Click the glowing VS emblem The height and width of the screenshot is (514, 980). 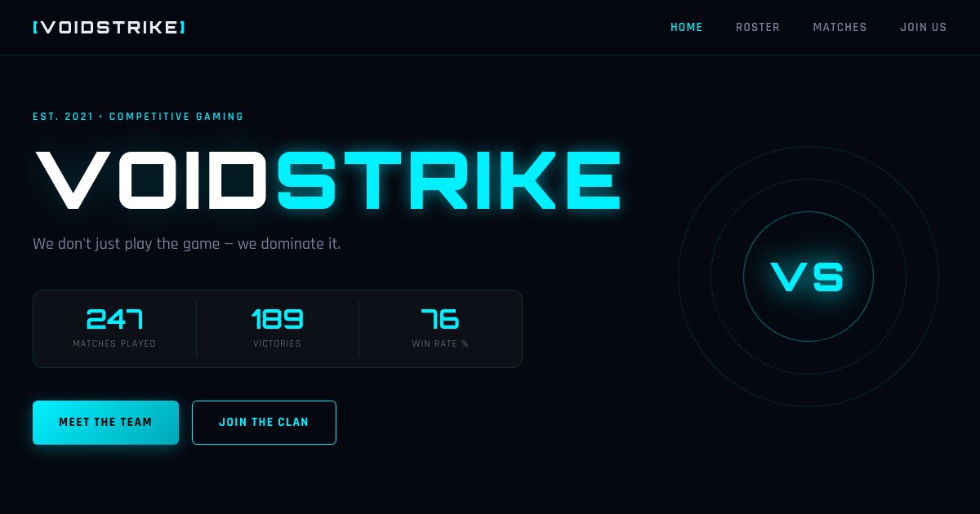point(808,277)
